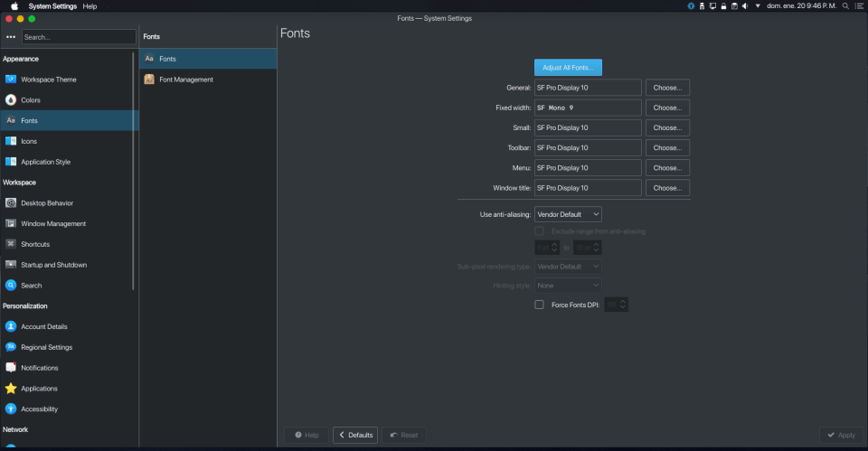The width and height of the screenshot is (868, 451).
Task: Click the Force Fonts DPI value stepper
Action: coord(616,305)
